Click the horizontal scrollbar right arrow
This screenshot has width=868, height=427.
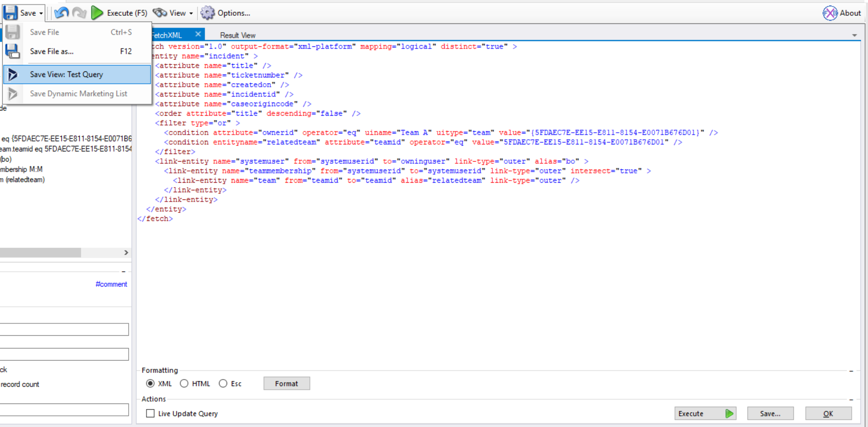click(x=126, y=253)
